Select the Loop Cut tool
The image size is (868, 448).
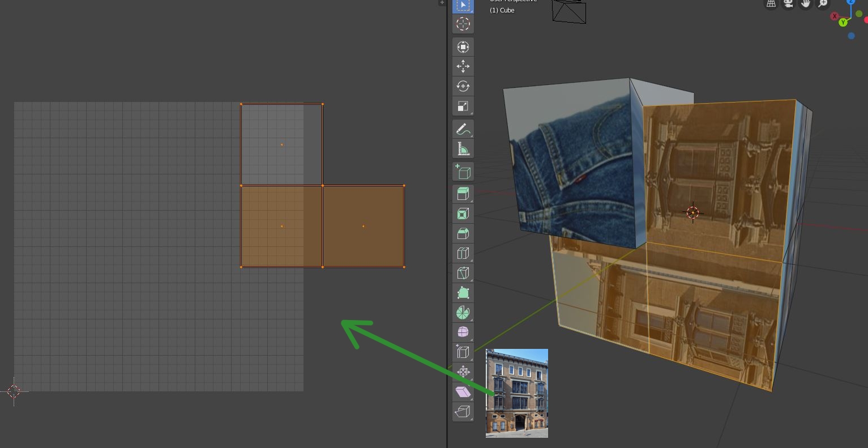463,253
